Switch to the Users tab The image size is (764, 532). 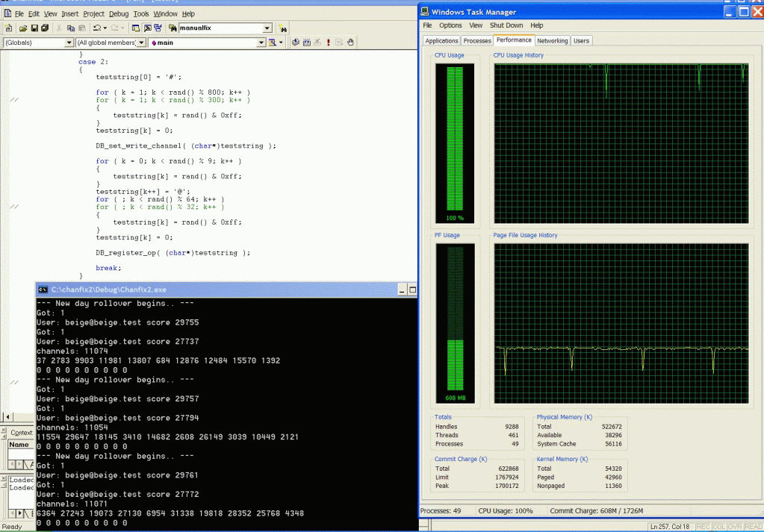[581, 41]
